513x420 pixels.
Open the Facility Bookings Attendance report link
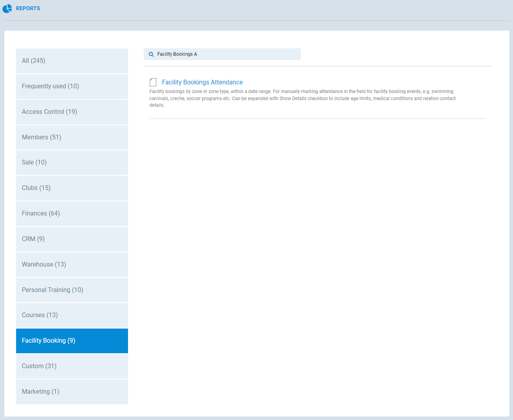[x=202, y=82]
